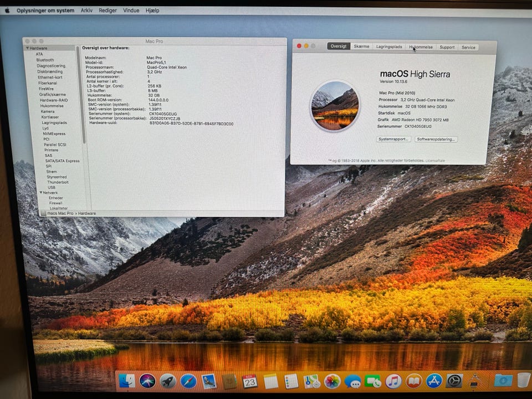Image resolution: width=532 pixels, height=399 pixels.
Task: Open the blue Downloads folder in Dock
Action: (x=504, y=380)
